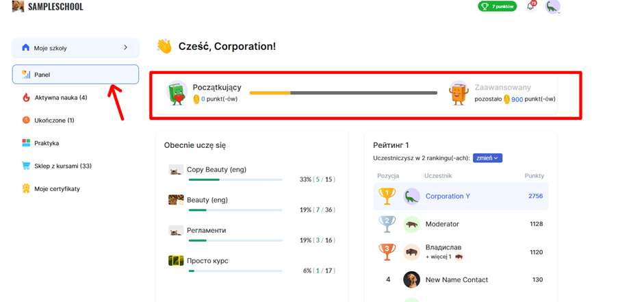Viewport: 644px width, 302px height.
Task: Go to Sklep z kursami (33)
Action: point(62,166)
